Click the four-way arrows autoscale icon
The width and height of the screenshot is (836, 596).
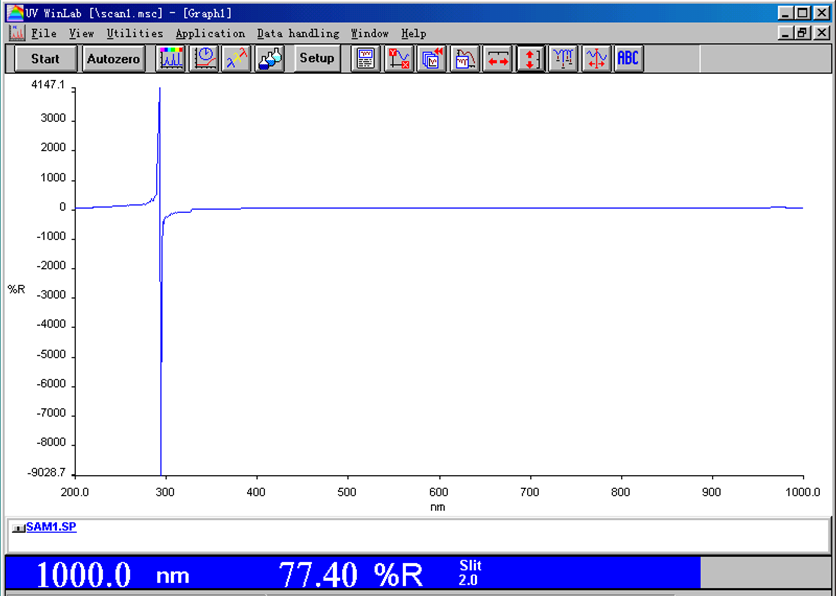pos(596,59)
